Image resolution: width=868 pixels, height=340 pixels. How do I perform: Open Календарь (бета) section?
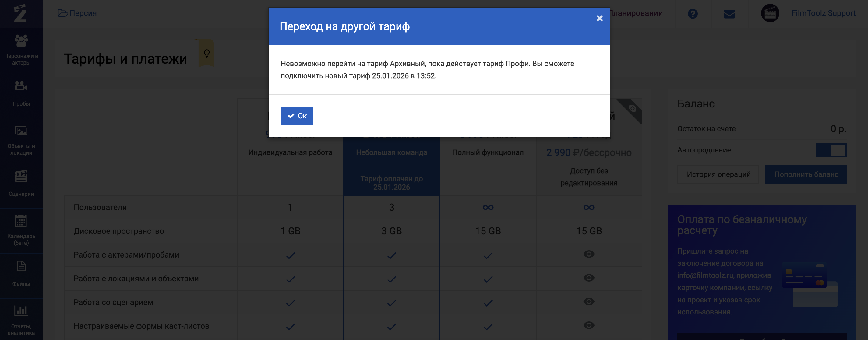21,230
